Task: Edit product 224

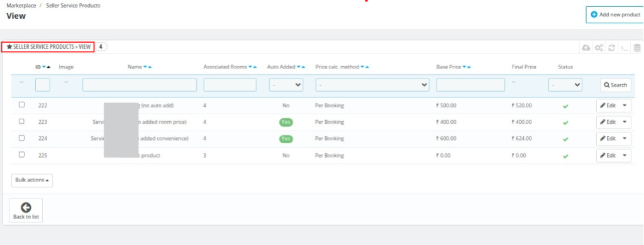Action: pos(608,139)
